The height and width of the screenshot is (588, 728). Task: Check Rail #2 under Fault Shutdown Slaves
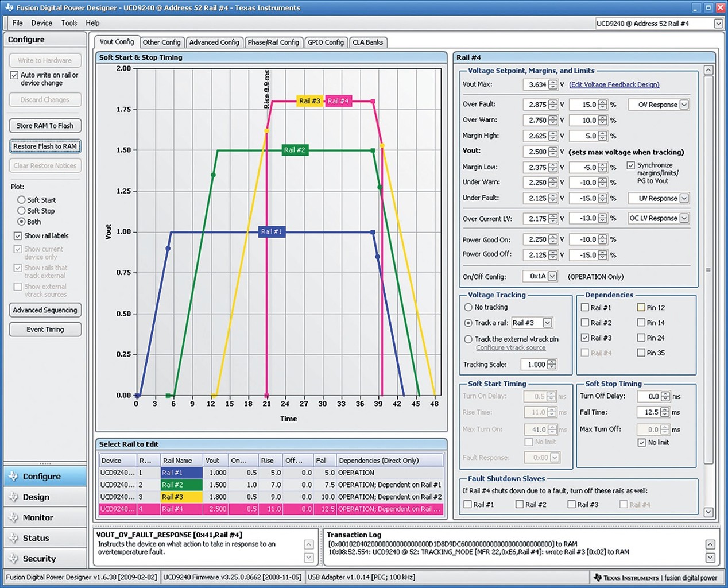(x=520, y=504)
